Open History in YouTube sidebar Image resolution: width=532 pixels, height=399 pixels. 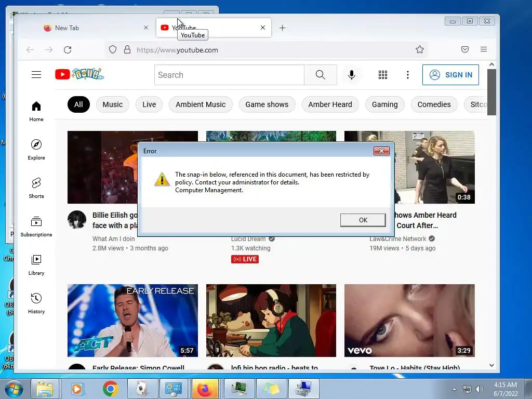tap(36, 303)
